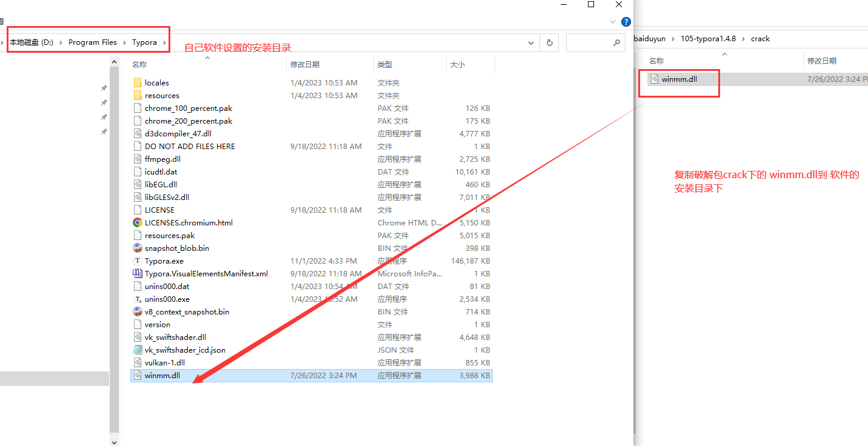Select winmm.dll icon in crack folder window
868x446 pixels.
654,79
